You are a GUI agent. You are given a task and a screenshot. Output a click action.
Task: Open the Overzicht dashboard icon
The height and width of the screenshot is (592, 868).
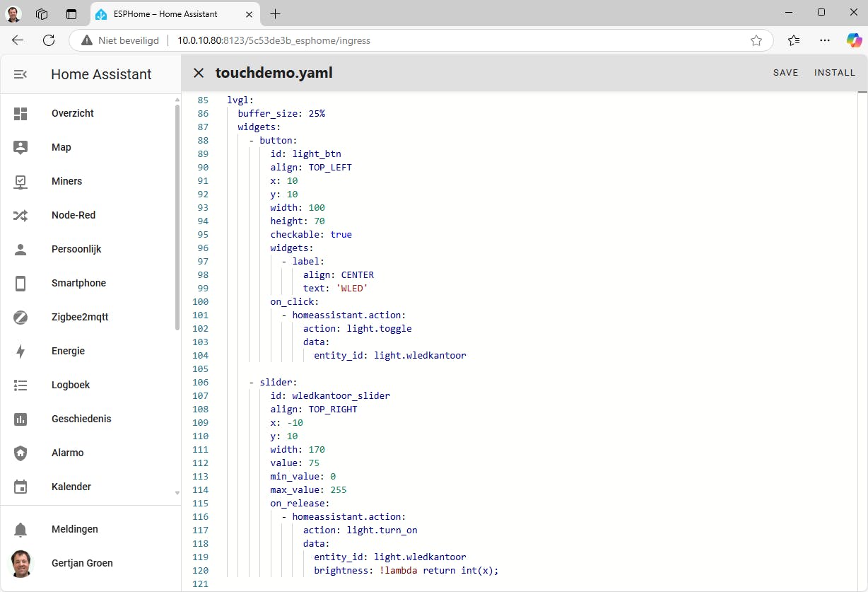point(20,113)
